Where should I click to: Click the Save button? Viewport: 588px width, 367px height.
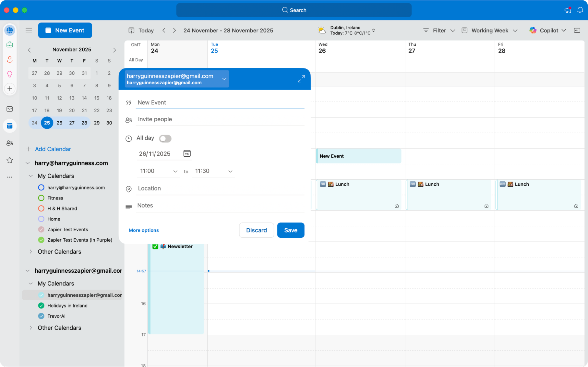[291, 230]
